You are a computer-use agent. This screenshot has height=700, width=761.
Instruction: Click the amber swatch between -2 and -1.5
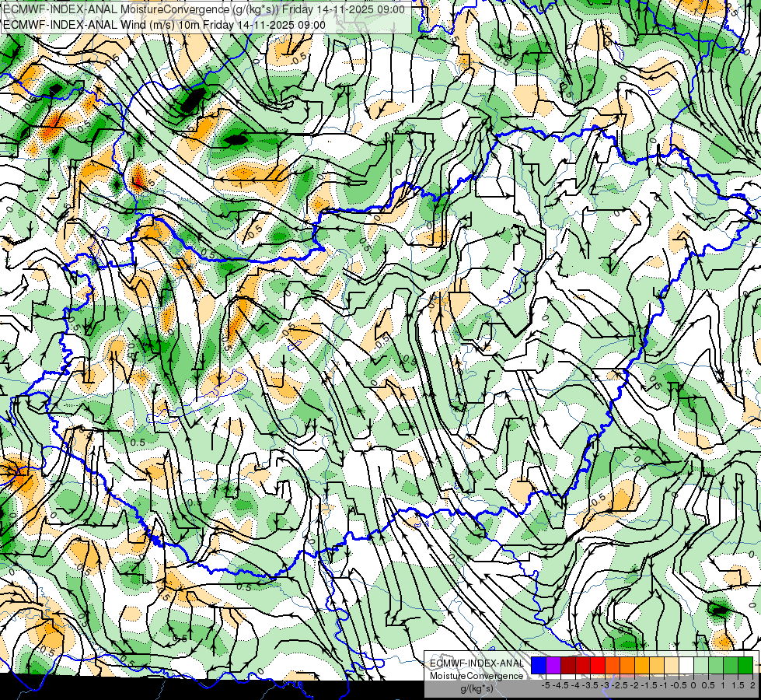point(642,666)
